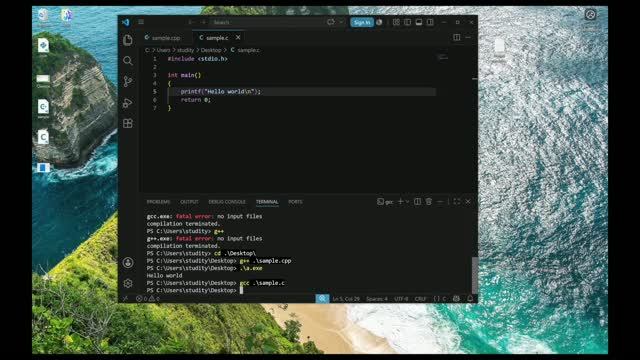
Task: Toggle the secondary side bar
Action: click(430, 22)
